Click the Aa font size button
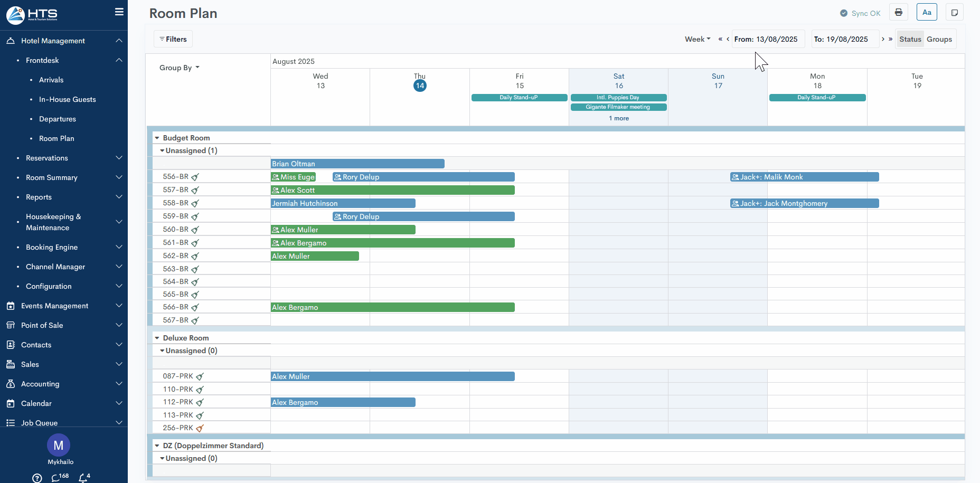 [x=927, y=13]
